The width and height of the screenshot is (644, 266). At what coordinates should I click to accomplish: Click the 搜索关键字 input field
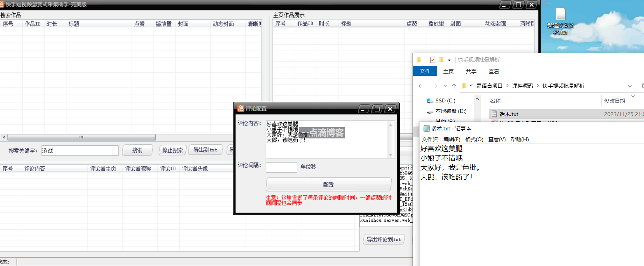80,151
